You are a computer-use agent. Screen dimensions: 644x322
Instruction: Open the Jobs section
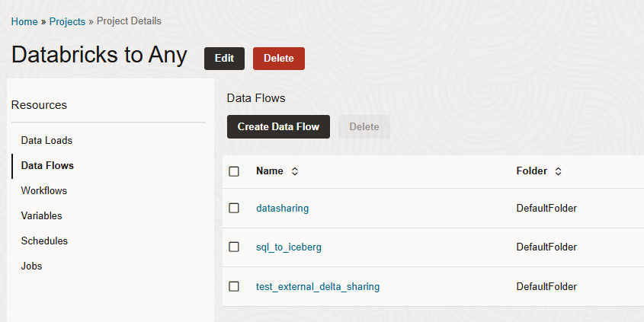coord(32,266)
